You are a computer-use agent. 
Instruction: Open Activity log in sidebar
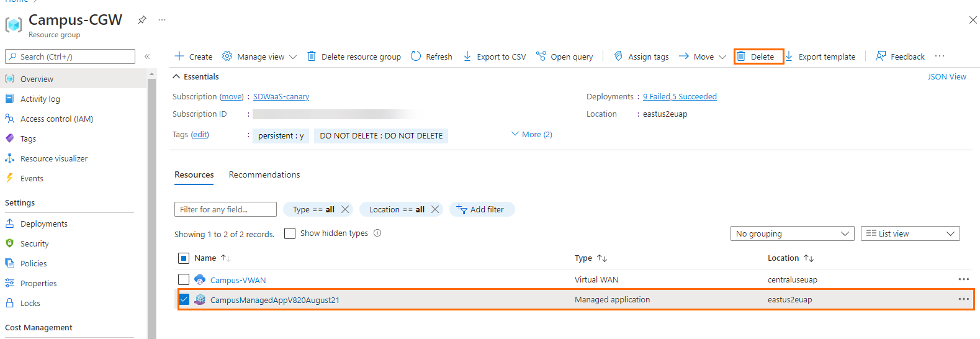[40, 99]
